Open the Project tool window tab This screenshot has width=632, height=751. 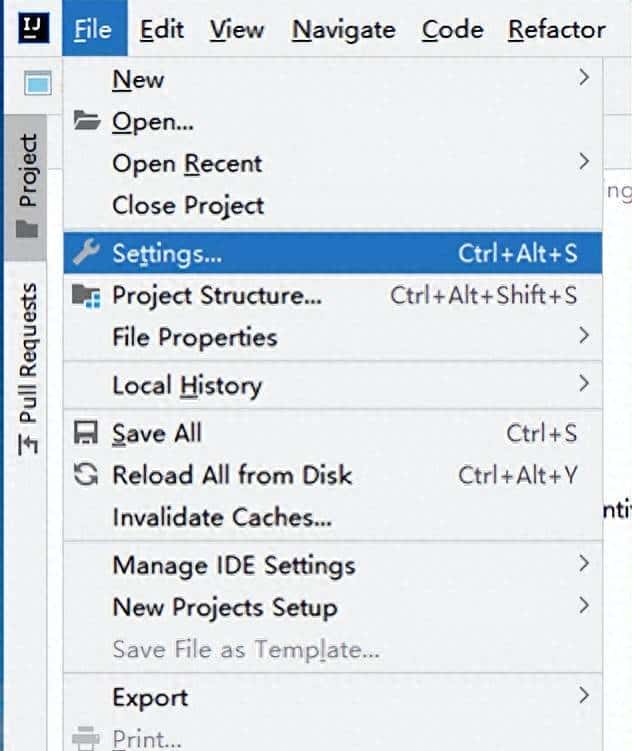[x=28, y=182]
